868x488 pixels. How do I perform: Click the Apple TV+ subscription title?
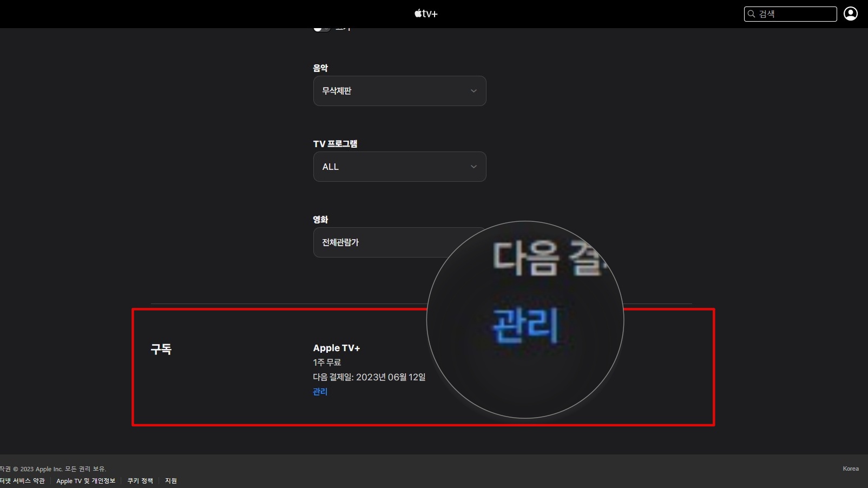tap(337, 348)
